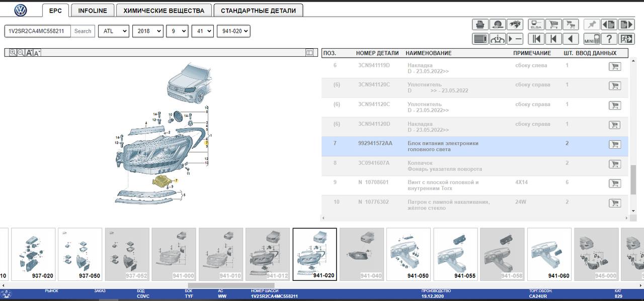Open help with the question mark icon
Viewport: 644px width, 301px height.
coord(609,39)
